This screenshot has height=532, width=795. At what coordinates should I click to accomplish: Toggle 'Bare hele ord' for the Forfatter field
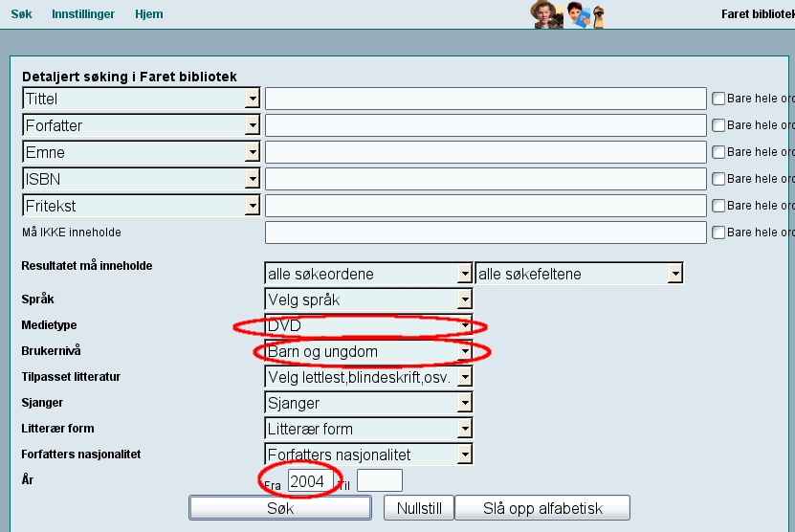718,125
